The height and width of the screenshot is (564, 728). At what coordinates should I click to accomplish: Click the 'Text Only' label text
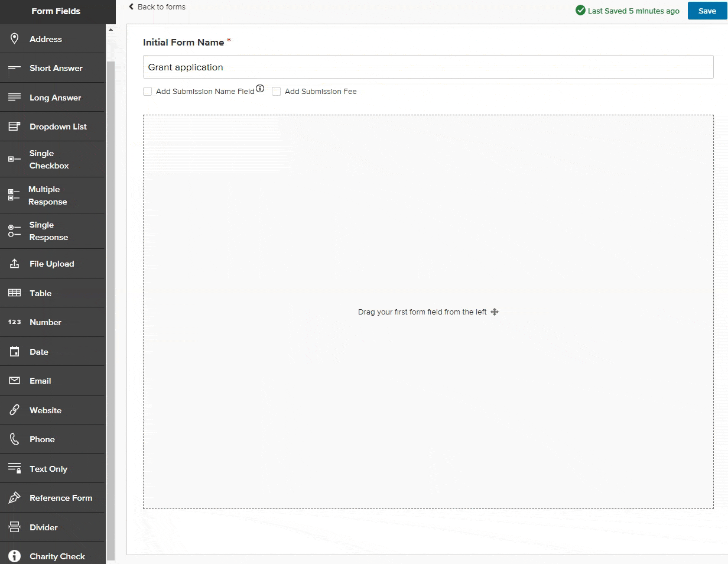click(48, 469)
